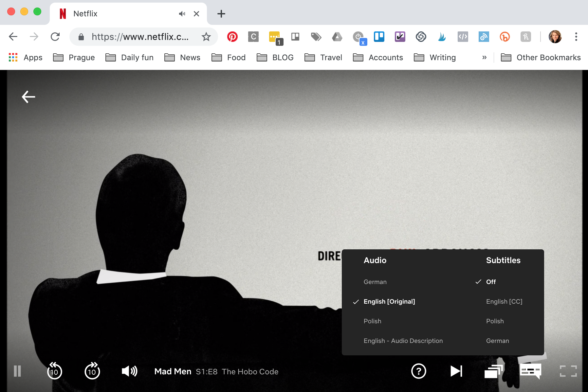
Task: Open the tags extension icon
Action: pyautogui.click(x=316, y=37)
